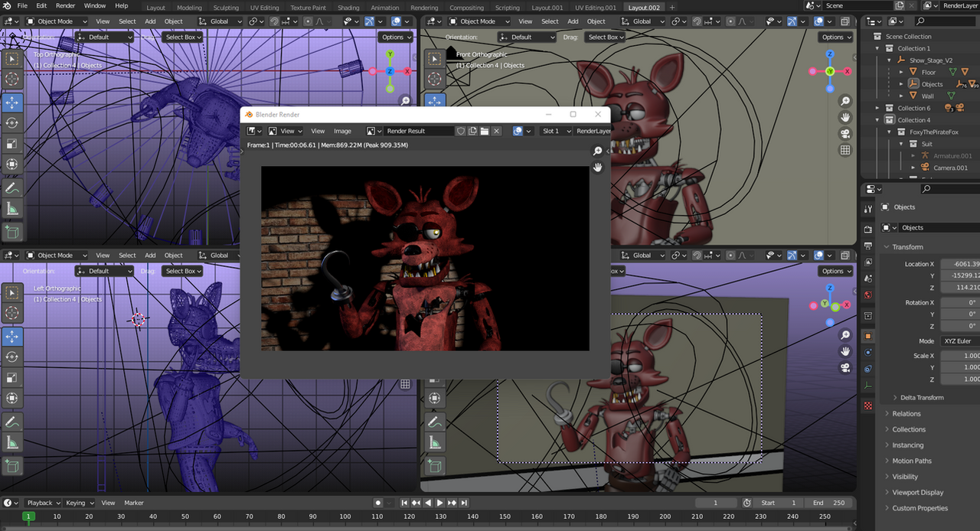The image size is (980, 531).
Task: Switch to the Sculpting workspace tab
Action: click(x=226, y=8)
